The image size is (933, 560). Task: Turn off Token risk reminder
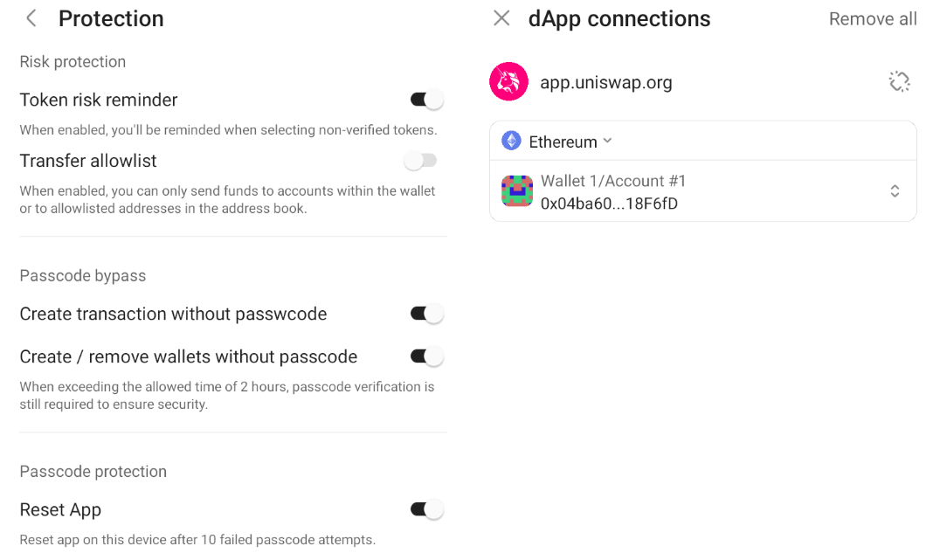click(426, 100)
